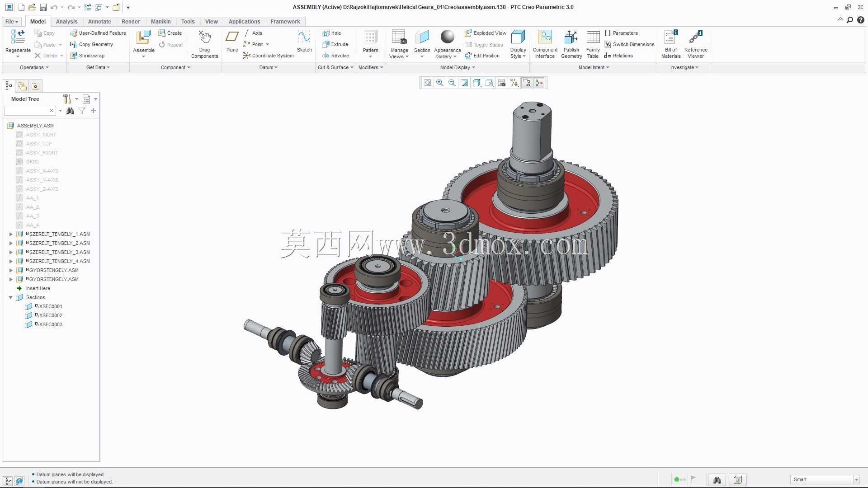Switch to the Analysis tab
The height and width of the screenshot is (488, 868).
(x=66, y=22)
